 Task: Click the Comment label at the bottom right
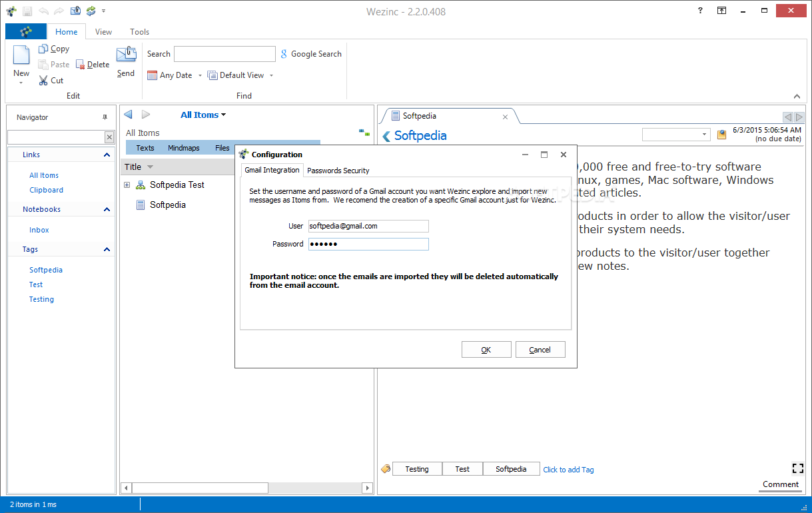pos(781,484)
